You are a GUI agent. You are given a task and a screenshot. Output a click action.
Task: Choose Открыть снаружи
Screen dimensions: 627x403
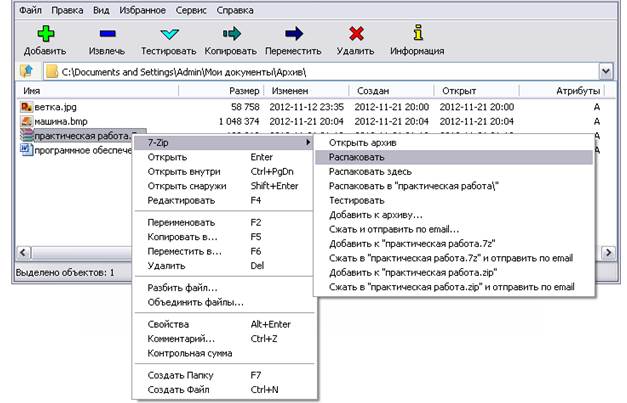[x=224, y=186]
